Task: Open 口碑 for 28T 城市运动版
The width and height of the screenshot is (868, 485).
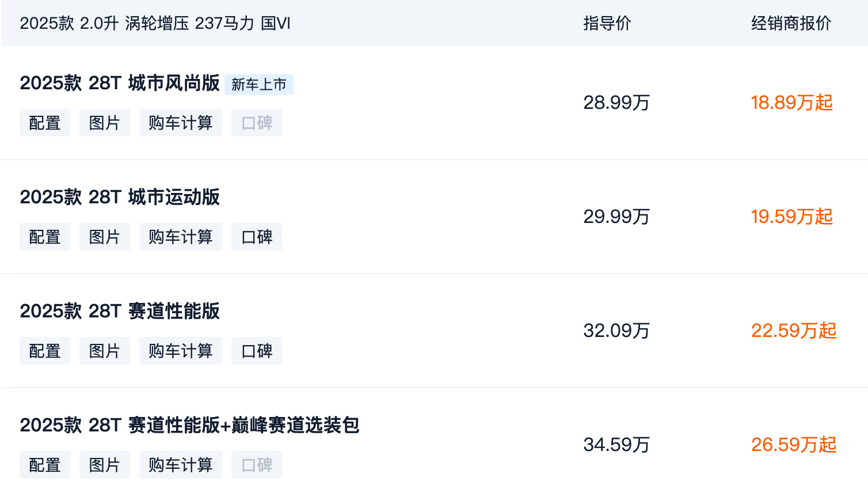Action: (x=257, y=237)
